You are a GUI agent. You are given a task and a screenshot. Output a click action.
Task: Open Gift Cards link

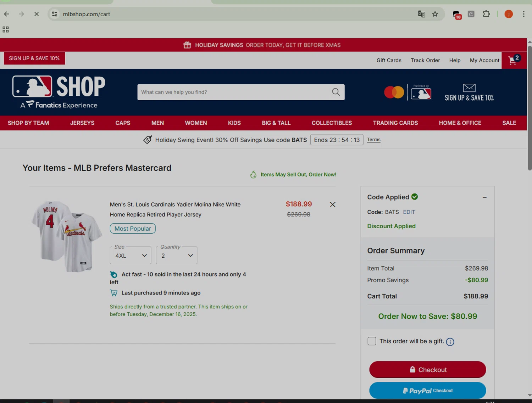[x=389, y=60]
